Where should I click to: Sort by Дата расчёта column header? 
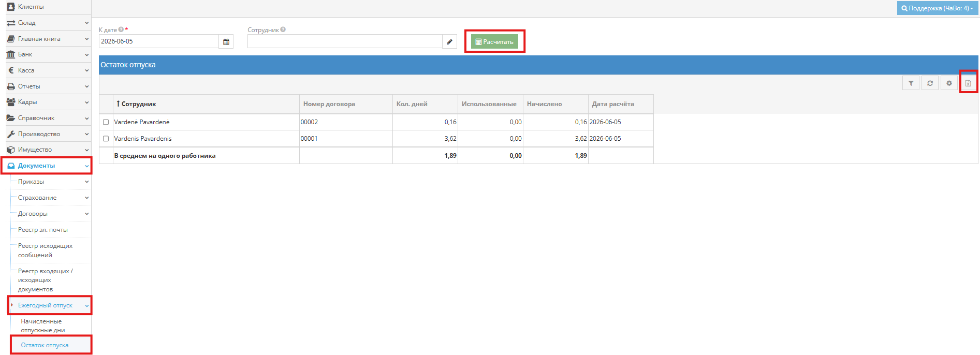[621, 104]
